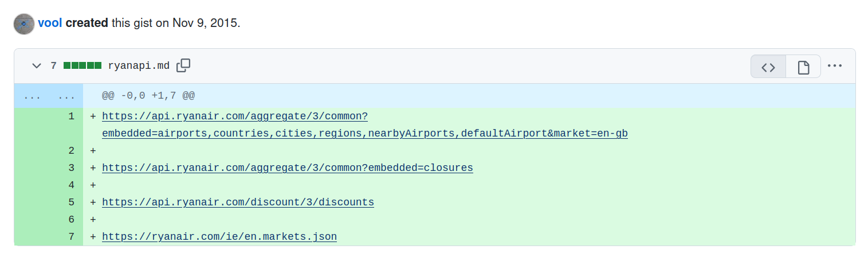Click the @@ -0,0 +1,7 @@ hunk header

click(148, 96)
